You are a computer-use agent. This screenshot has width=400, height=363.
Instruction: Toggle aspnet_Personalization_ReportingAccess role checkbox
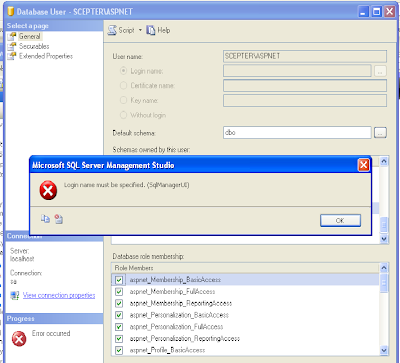[x=119, y=339]
